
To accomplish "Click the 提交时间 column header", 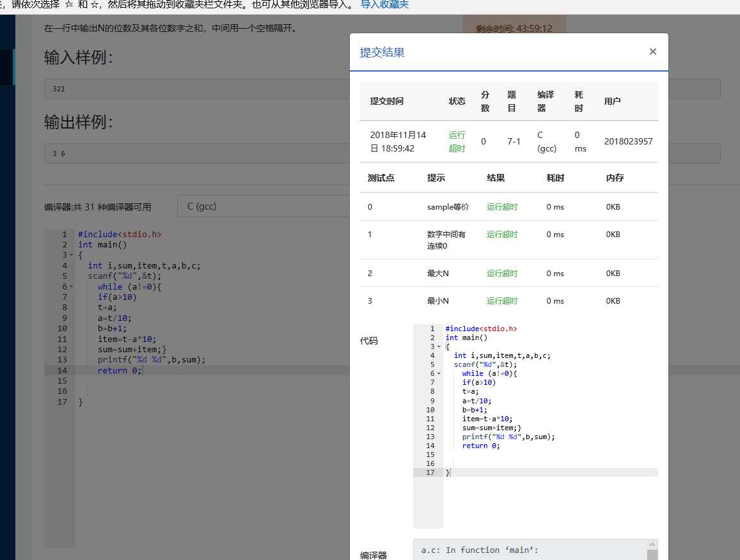I will click(x=386, y=101).
